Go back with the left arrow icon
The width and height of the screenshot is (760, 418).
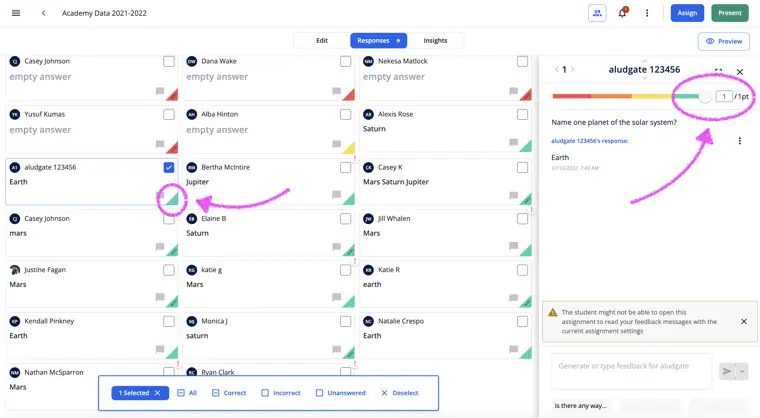point(44,13)
